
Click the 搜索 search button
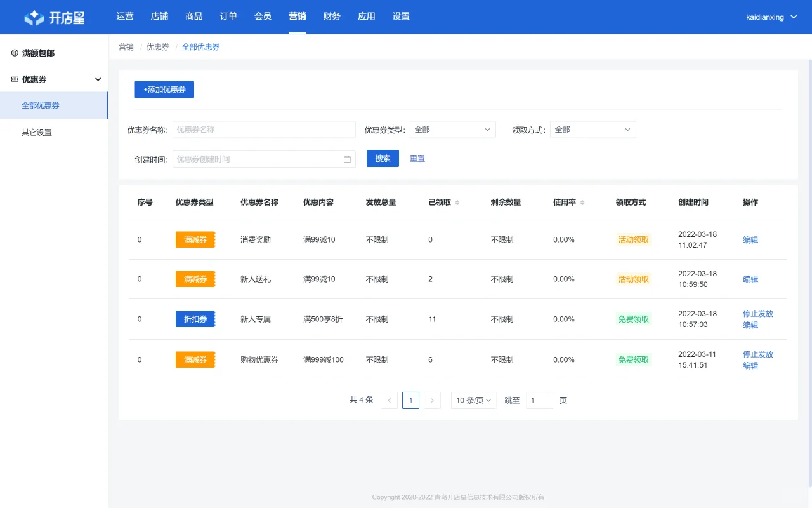point(382,158)
